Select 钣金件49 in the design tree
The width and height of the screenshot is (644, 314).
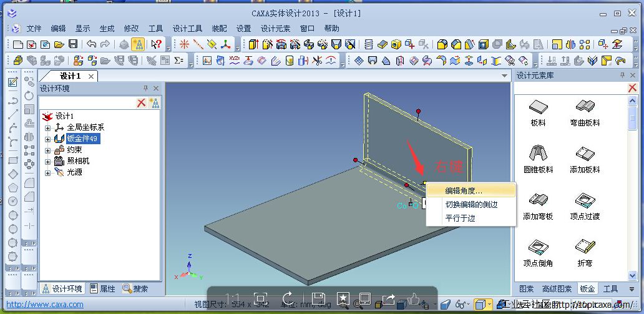(x=82, y=139)
